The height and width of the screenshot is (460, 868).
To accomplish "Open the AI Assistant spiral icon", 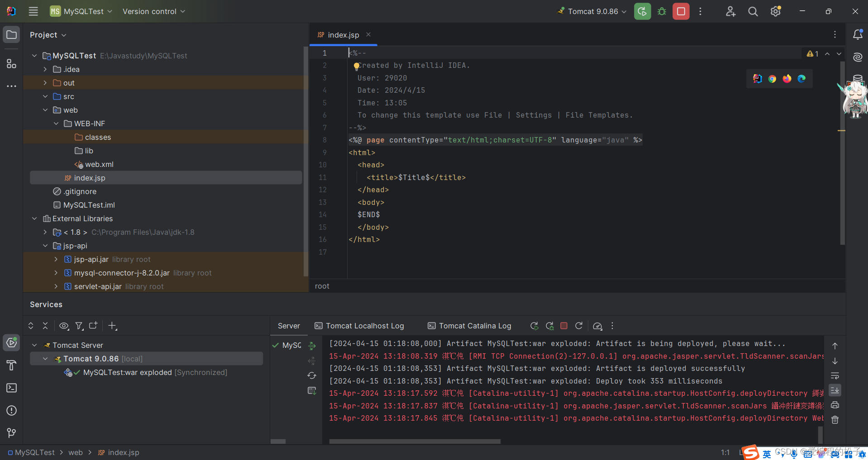I will 858,57.
